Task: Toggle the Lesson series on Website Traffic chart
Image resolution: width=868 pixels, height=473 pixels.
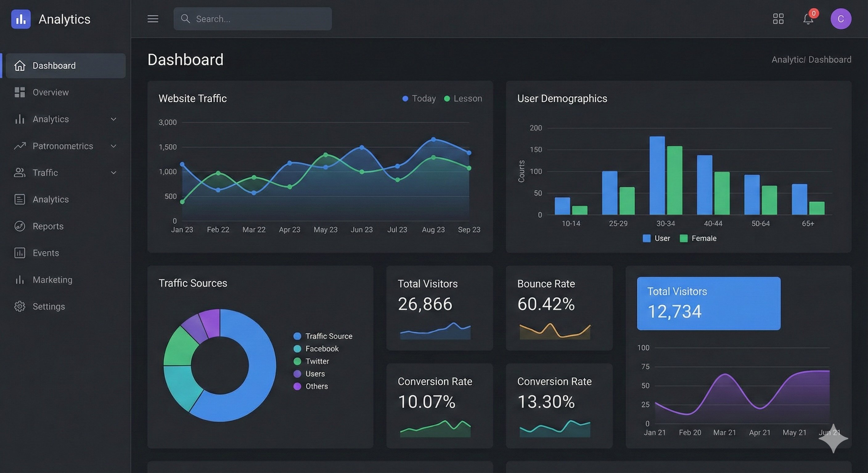Action: click(464, 98)
